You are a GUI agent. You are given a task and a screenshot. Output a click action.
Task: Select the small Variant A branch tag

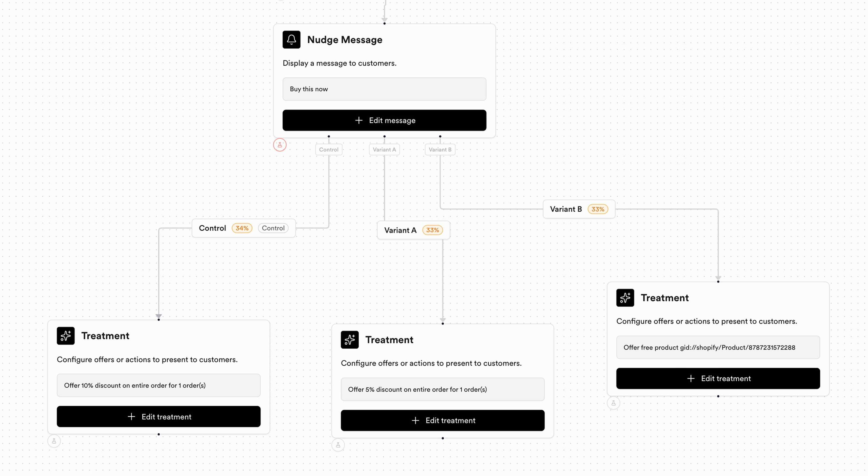click(x=384, y=150)
